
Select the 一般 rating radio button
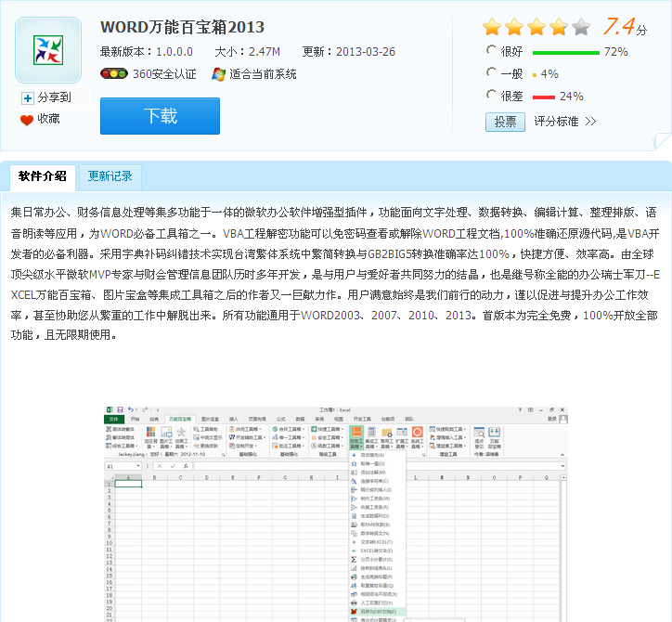click(491, 72)
